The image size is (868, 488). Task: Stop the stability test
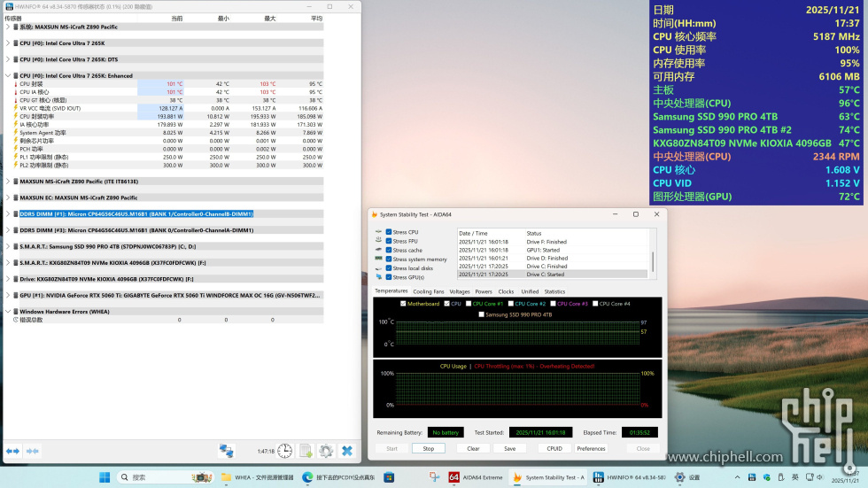429,449
